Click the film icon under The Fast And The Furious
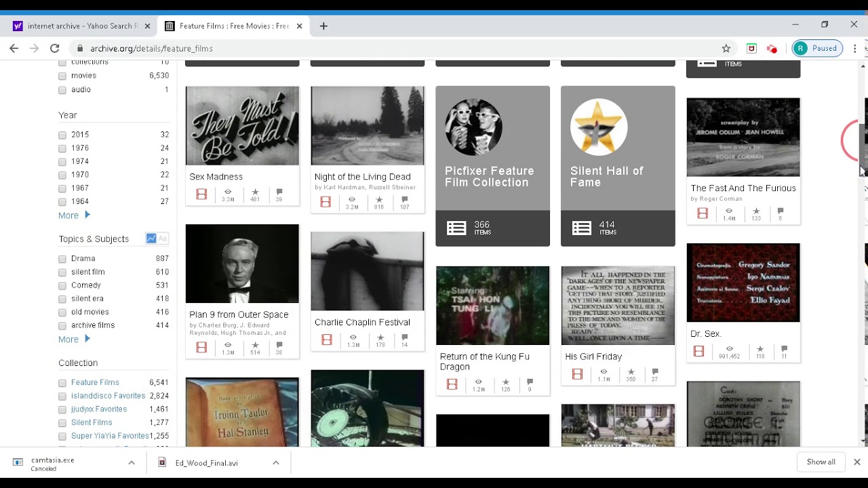Viewport: 868px width, 488px height. click(703, 213)
